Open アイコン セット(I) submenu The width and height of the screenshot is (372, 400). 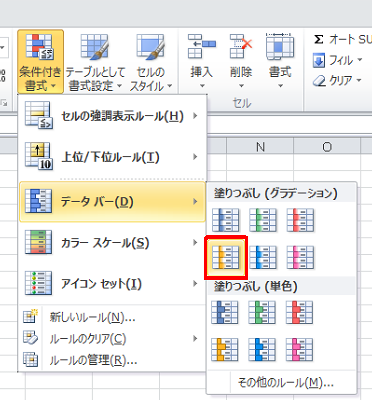(112, 284)
